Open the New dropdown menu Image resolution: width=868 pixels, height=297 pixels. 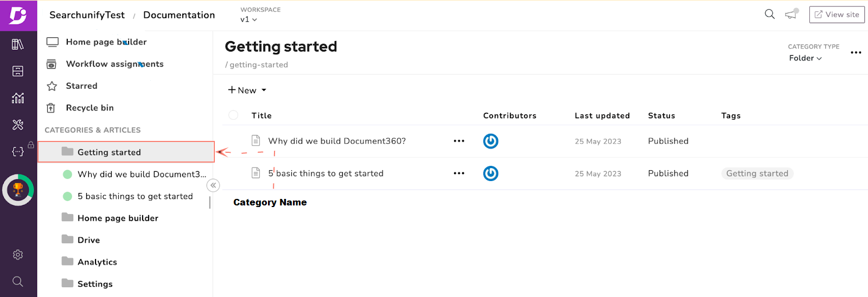point(247,91)
